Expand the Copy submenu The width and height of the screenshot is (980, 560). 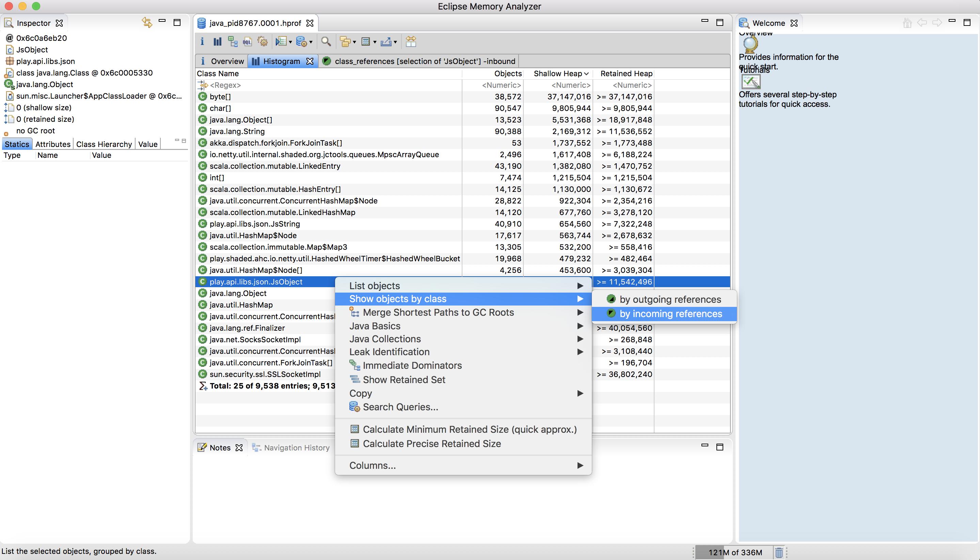coord(463,393)
